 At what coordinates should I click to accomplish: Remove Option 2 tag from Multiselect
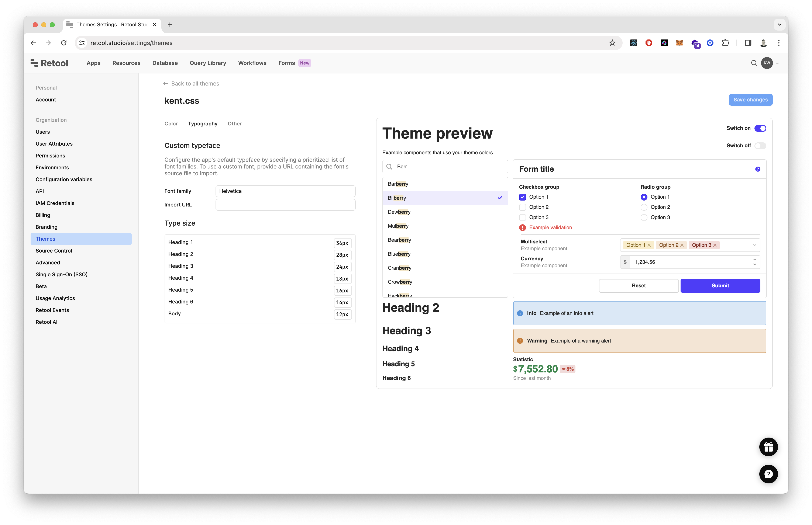(682, 245)
